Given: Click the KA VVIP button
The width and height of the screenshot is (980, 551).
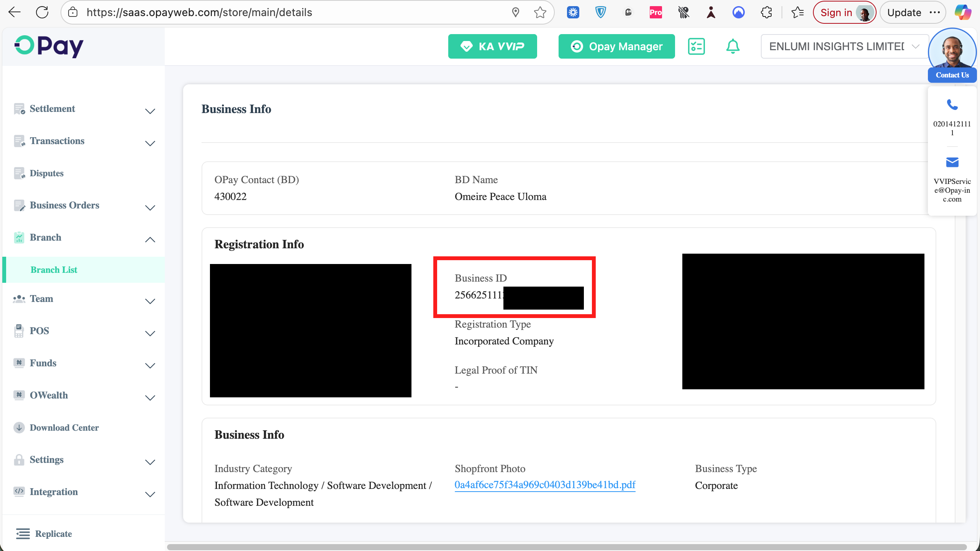Looking at the screenshot, I should point(492,46).
